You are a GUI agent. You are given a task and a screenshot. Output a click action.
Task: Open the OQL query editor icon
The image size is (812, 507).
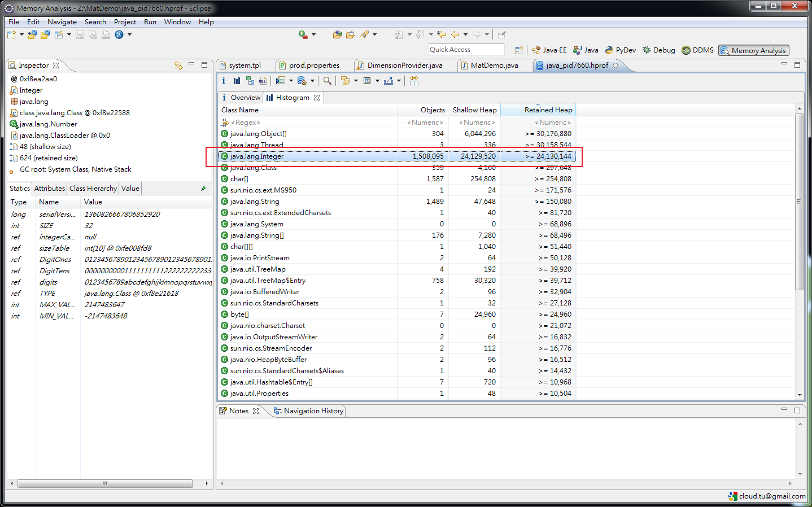coord(263,81)
